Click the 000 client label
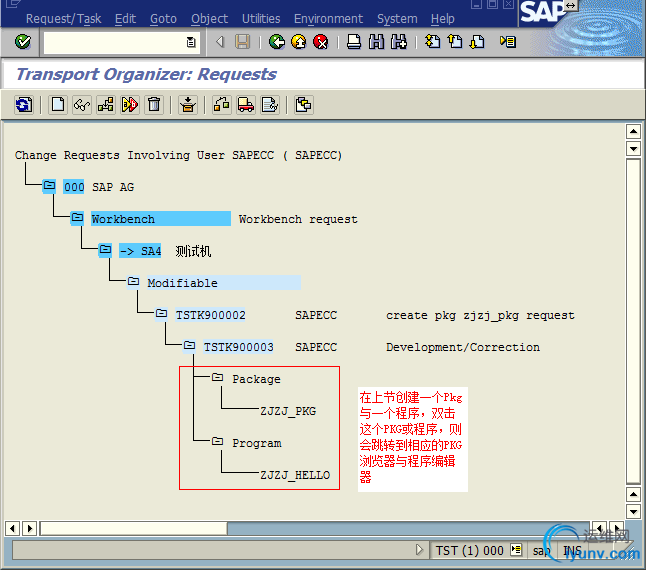 74,187
